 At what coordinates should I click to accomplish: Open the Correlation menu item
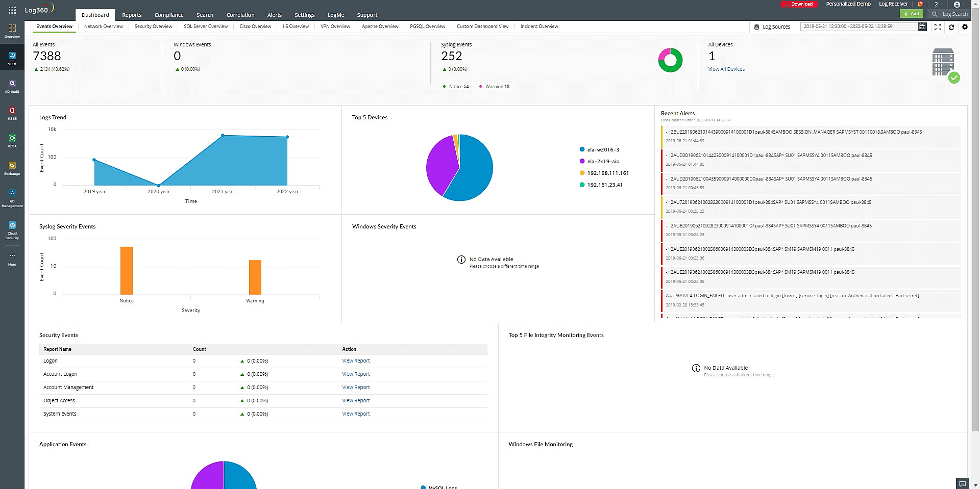tap(240, 15)
